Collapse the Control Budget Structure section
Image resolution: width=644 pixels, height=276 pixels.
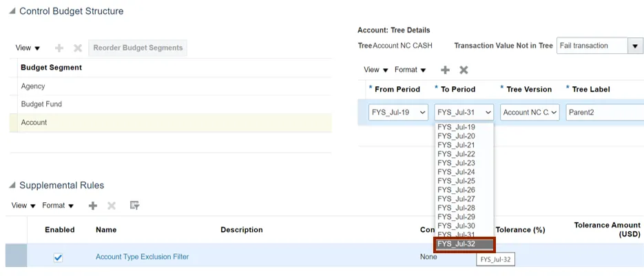(12, 12)
